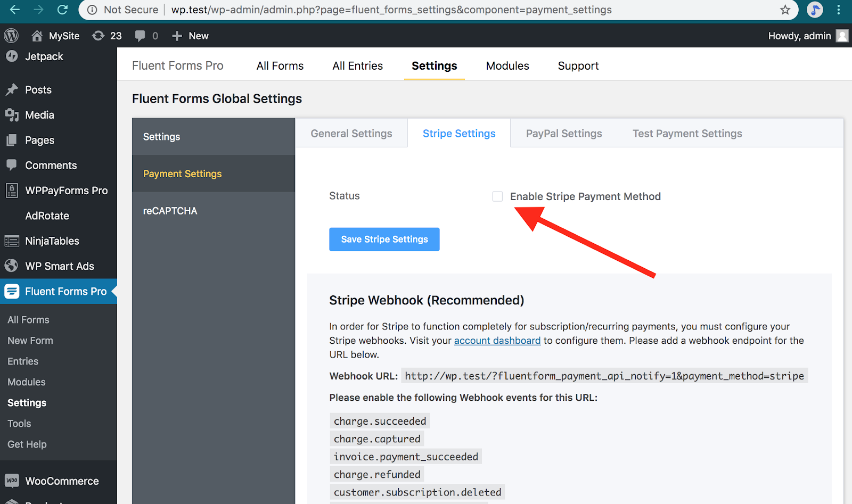Click the NinjaTables sidebar icon
This screenshot has width=852, height=504.
coord(12,241)
